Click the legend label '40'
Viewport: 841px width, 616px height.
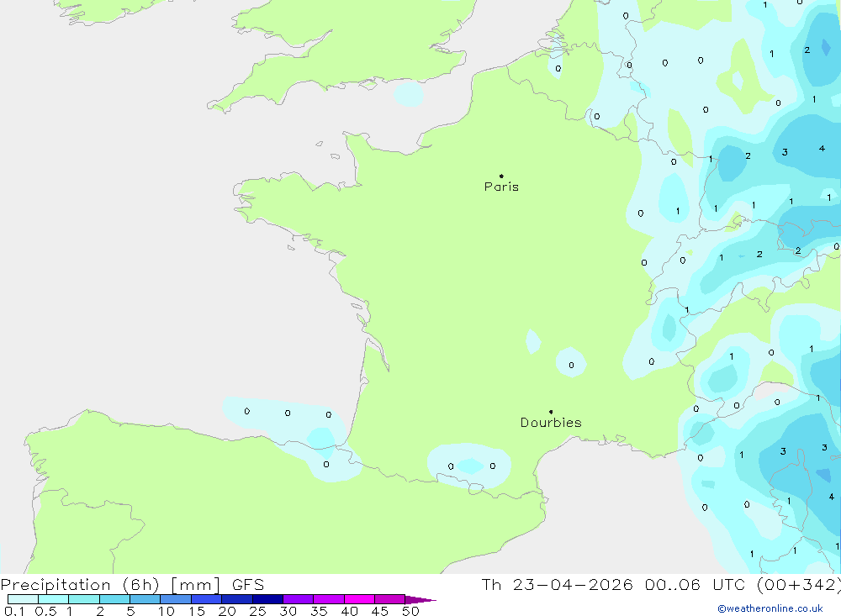point(350,611)
